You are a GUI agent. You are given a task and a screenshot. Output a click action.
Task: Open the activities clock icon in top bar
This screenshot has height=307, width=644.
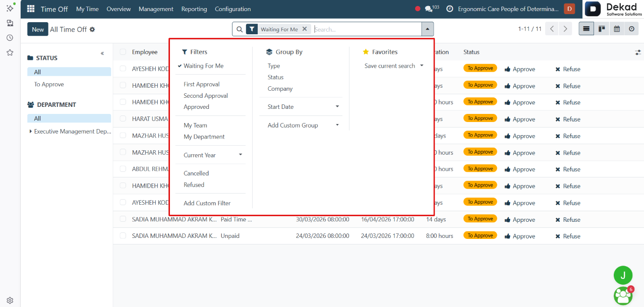[x=450, y=9]
